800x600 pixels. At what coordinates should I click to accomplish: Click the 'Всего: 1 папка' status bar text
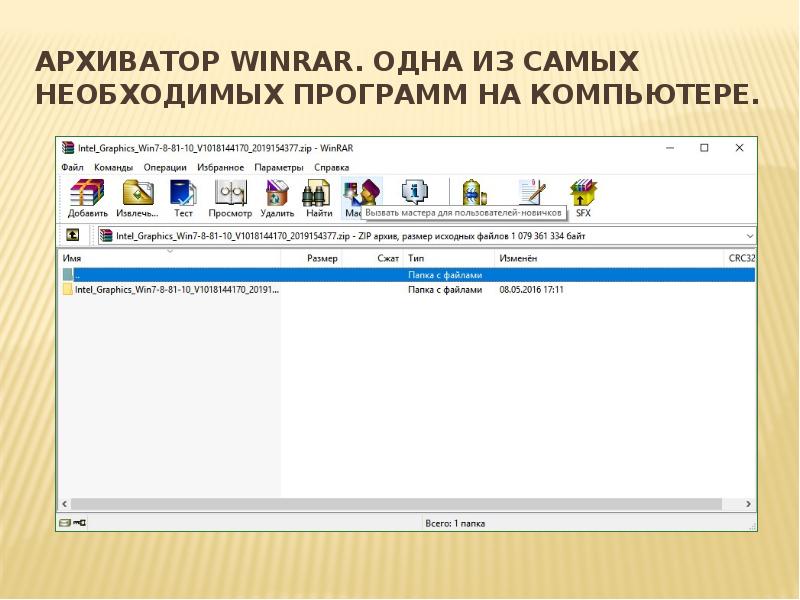click(455, 523)
